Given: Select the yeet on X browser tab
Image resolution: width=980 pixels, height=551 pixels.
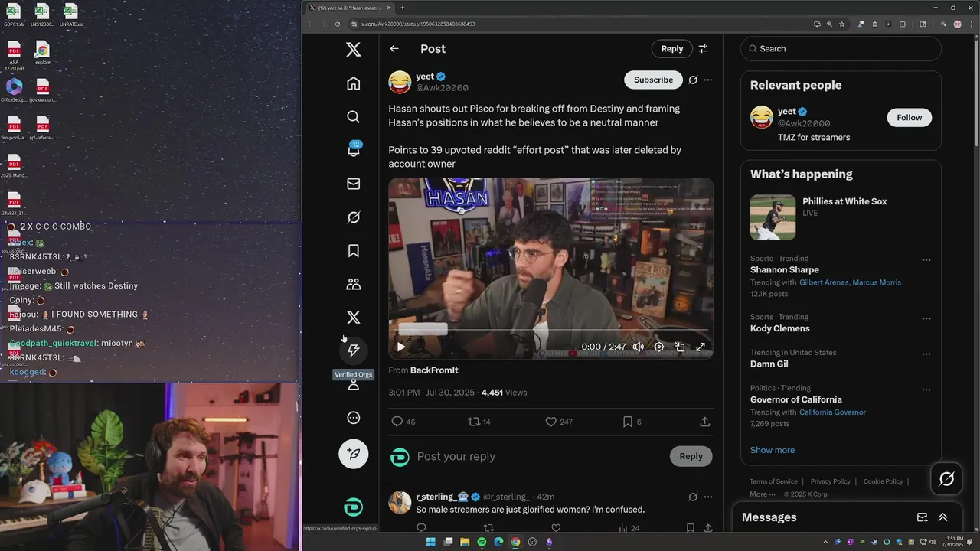Looking at the screenshot, I should click(350, 8).
